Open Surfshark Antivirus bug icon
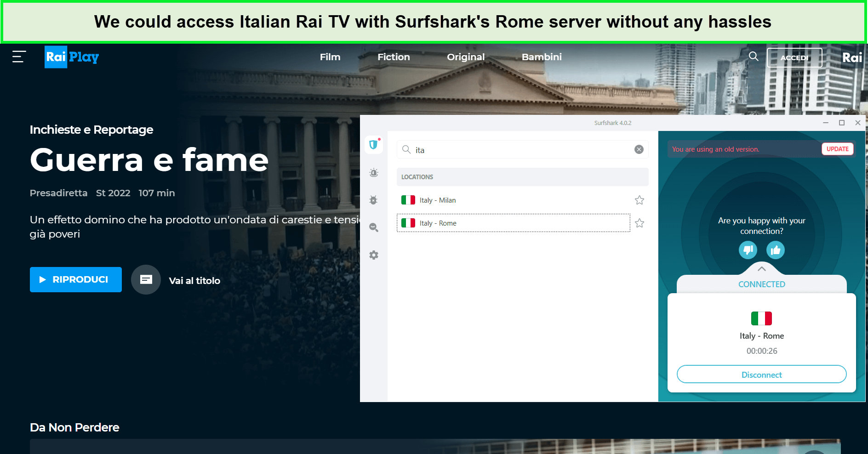 374,200
